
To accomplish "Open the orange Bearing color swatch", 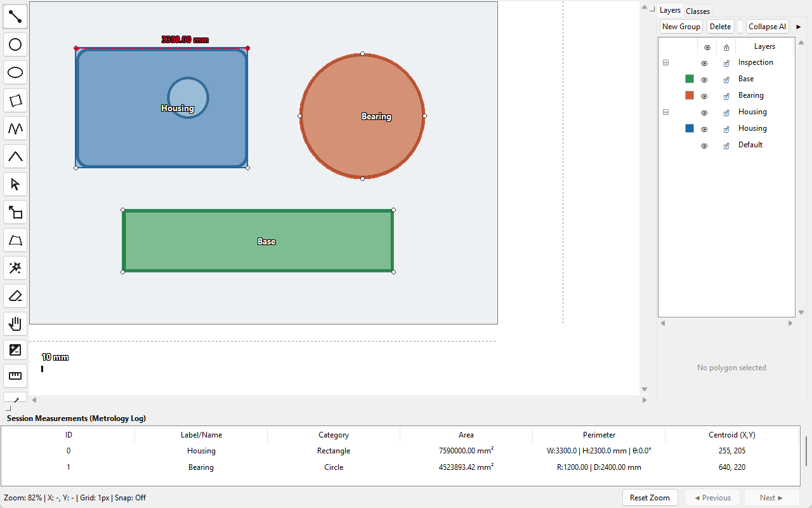I will pyautogui.click(x=690, y=95).
